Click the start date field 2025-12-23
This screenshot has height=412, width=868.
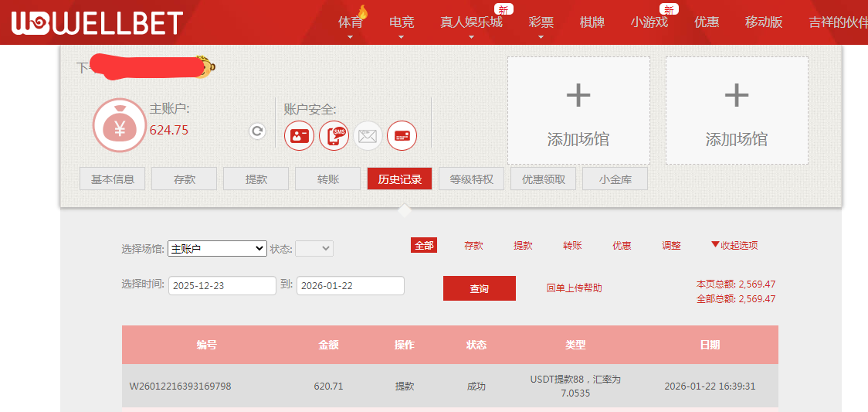point(222,286)
